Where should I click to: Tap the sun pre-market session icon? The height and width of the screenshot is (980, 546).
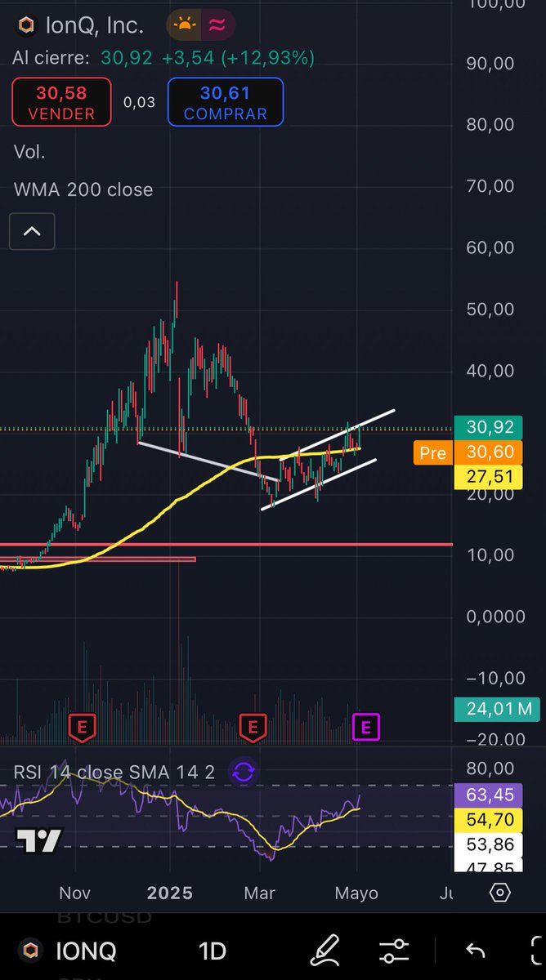(x=186, y=25)
